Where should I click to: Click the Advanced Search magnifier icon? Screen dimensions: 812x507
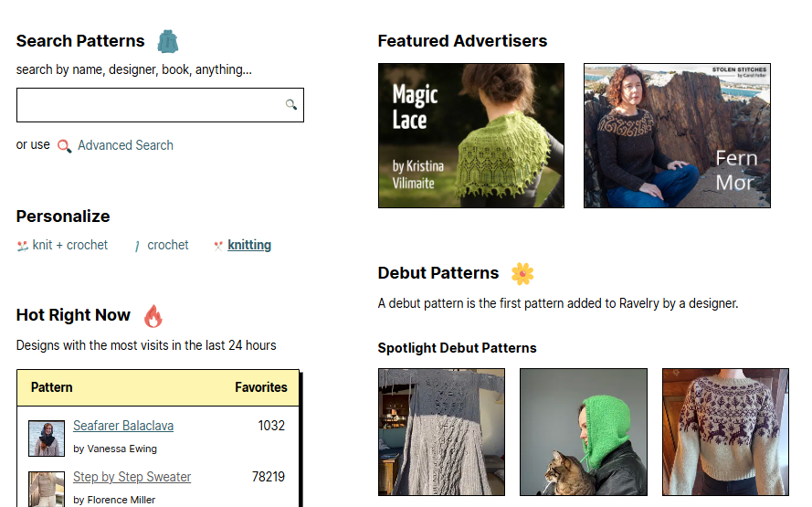(64, 146)
